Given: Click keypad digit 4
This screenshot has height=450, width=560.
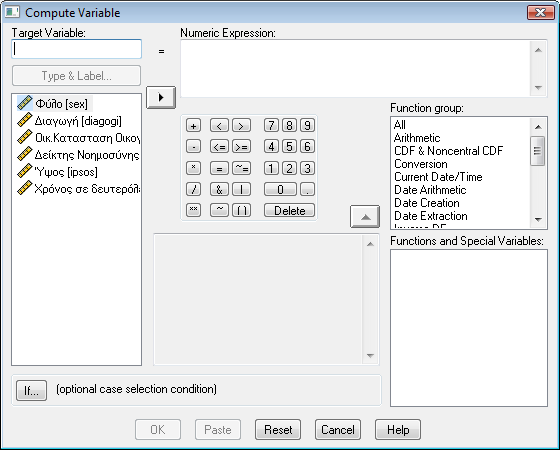Looking at the screenshot, I should (271, 146).
